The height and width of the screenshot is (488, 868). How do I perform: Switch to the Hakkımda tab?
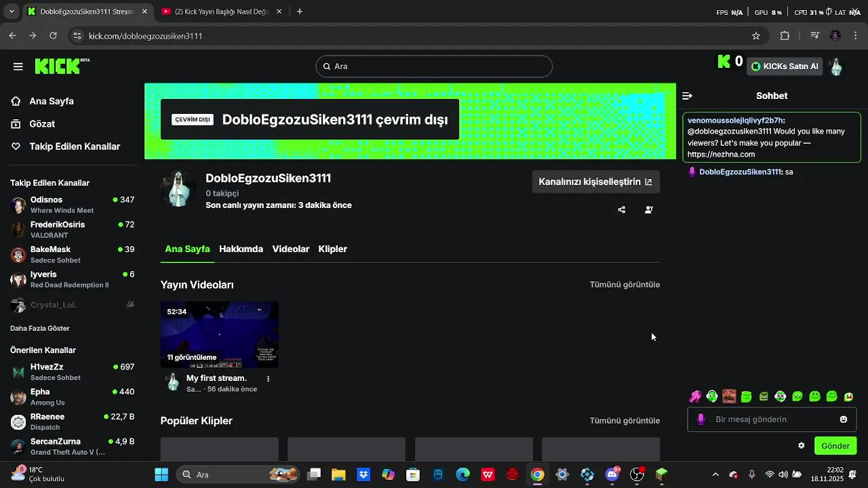pyautogui.click(x=241, y=249)
